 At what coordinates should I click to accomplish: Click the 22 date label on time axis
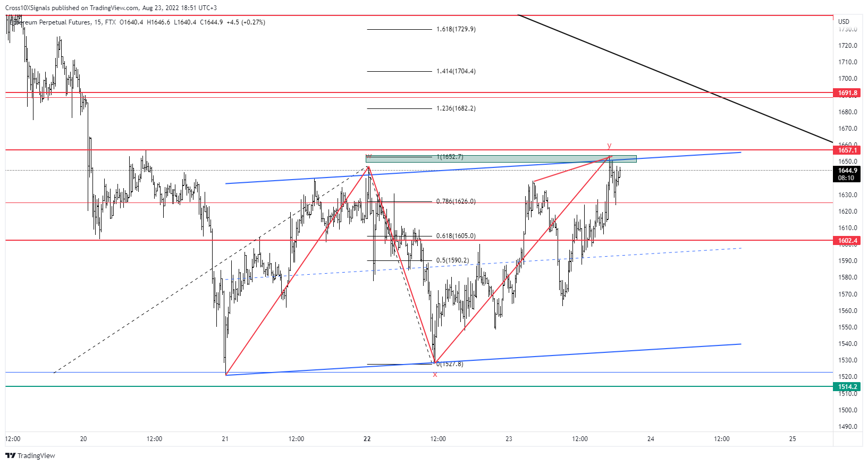point(367,439)
